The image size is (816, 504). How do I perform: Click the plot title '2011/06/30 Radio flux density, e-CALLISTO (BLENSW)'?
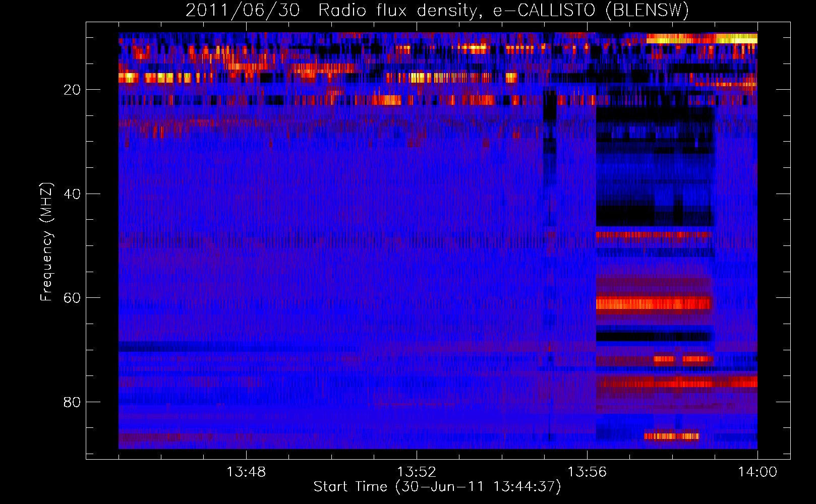[x=437, y=10]
